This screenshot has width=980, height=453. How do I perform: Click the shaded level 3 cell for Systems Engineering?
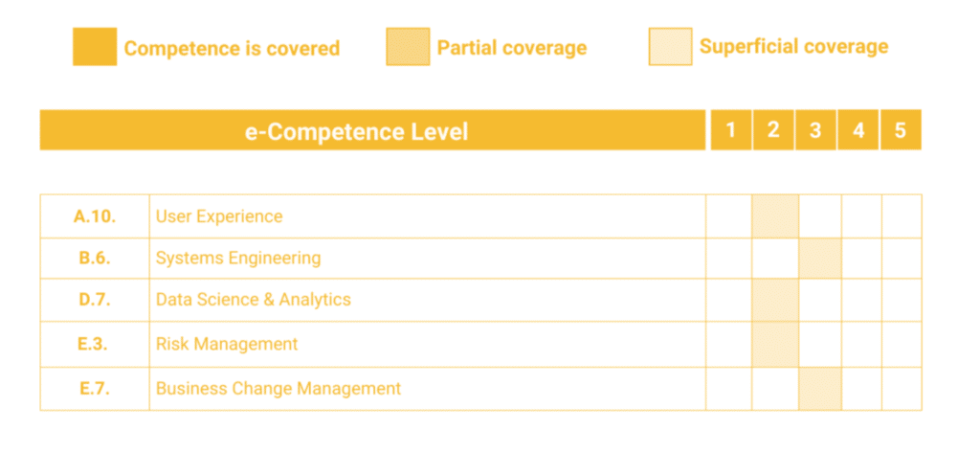[820, 259]
